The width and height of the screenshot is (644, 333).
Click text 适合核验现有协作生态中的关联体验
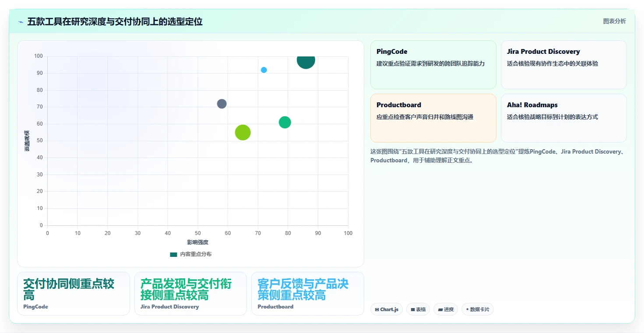pyautogui.click(x=553, y=63)
